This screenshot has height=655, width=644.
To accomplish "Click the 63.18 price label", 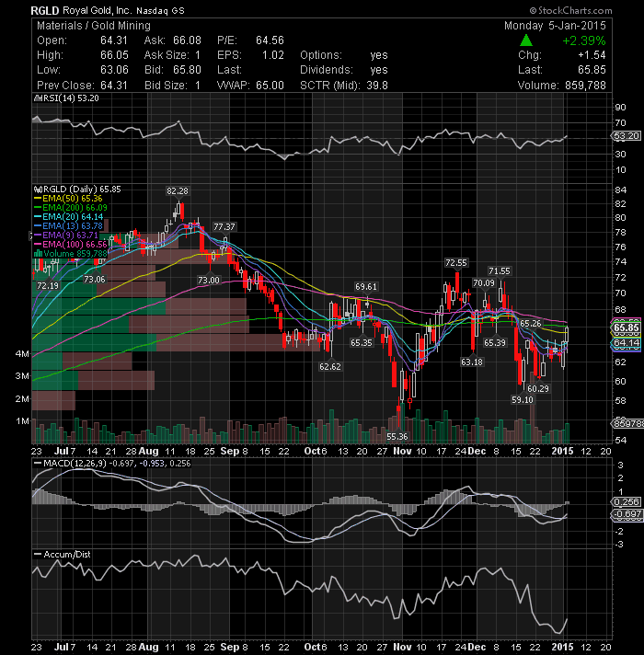I will (472, 362).
